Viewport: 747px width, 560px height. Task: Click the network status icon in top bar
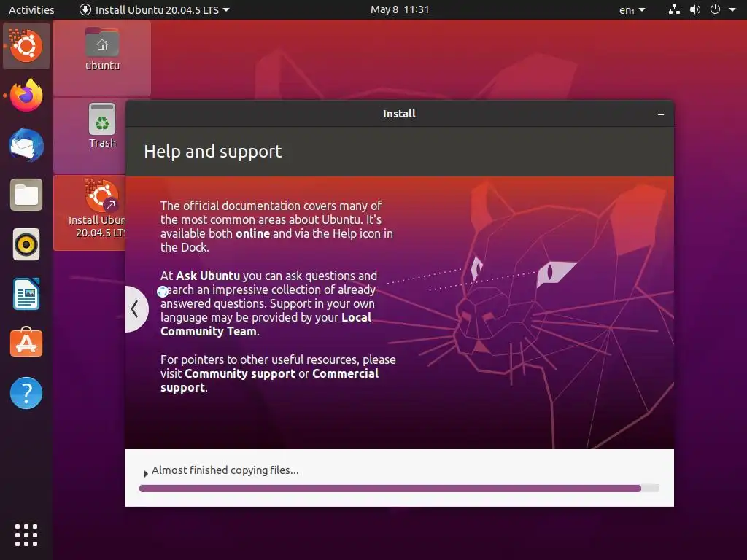(674, 9)
